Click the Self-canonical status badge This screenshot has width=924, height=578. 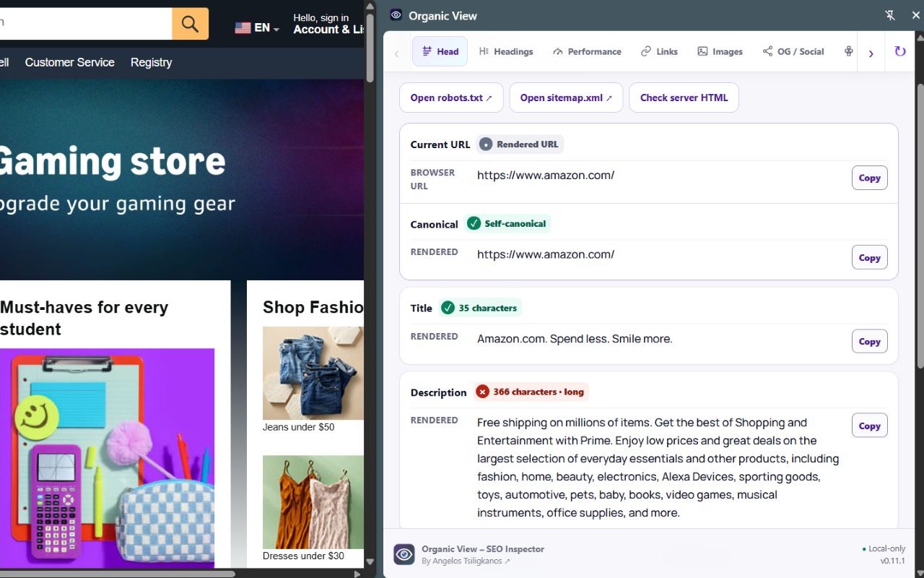click(x=507, y=223)
